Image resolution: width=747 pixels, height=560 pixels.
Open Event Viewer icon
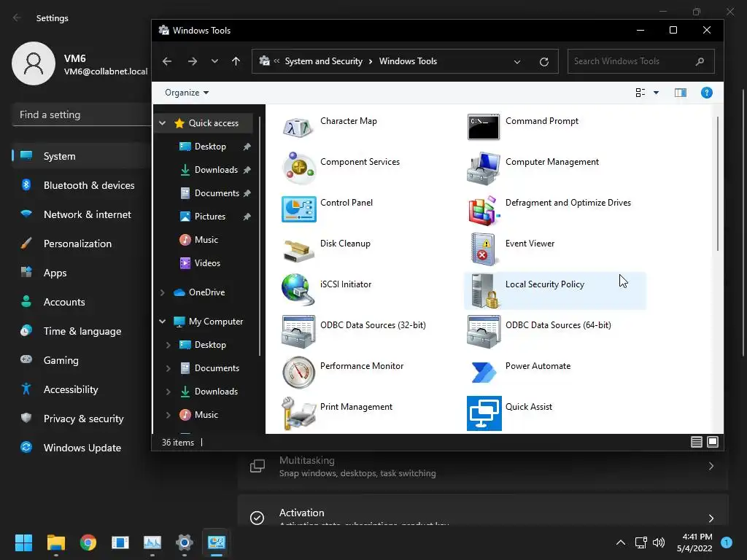[484, 249]
